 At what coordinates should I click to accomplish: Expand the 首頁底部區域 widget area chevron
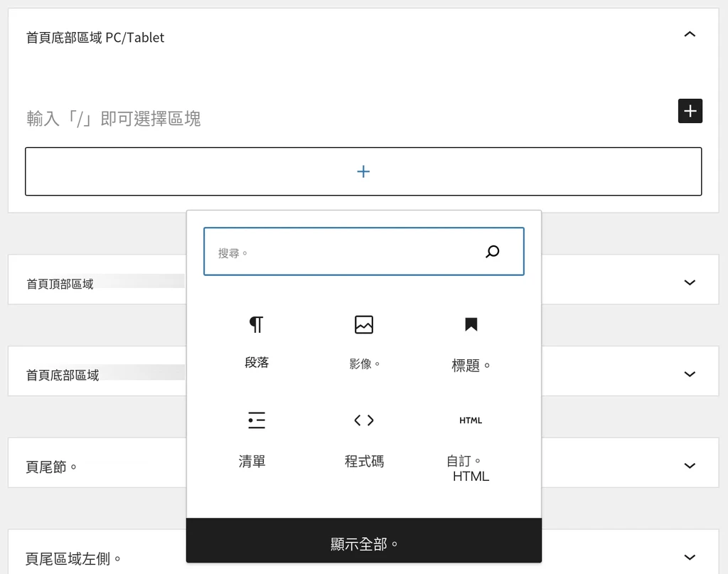(x=690, y=374)
